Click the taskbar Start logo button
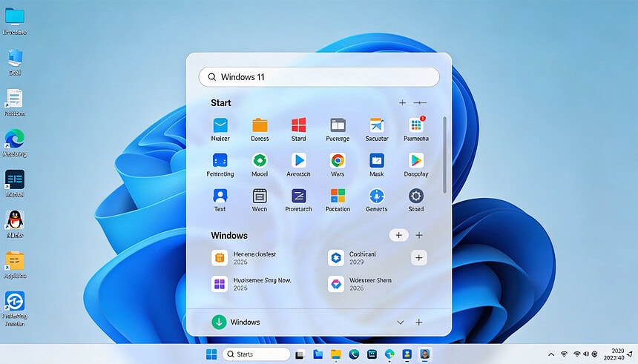This screenshot has width=638, height=364. pos(211,354)
